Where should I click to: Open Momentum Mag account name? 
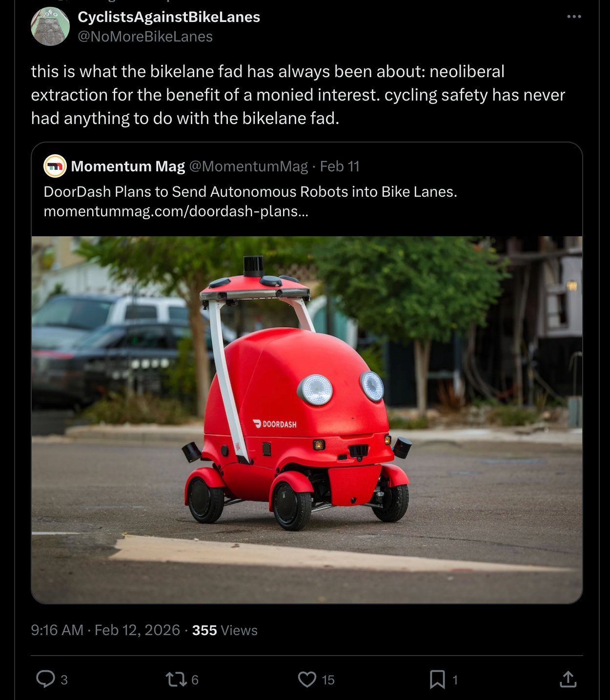tap(128, 166)
